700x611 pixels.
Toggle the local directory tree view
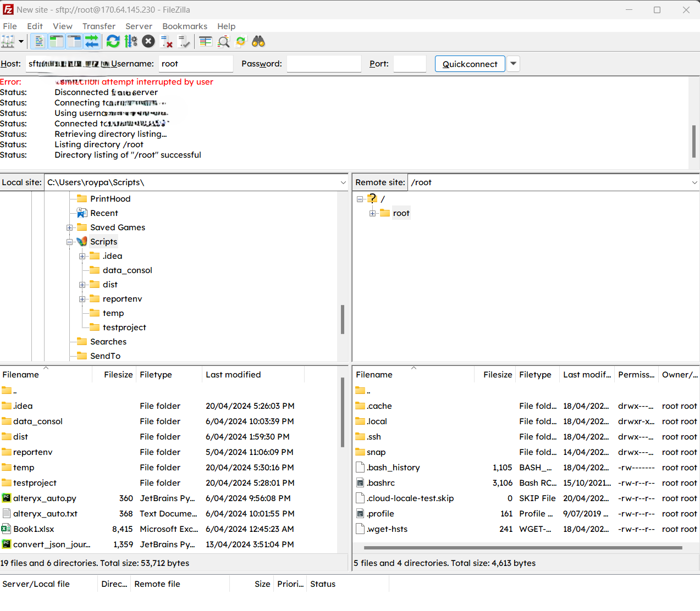57,42
